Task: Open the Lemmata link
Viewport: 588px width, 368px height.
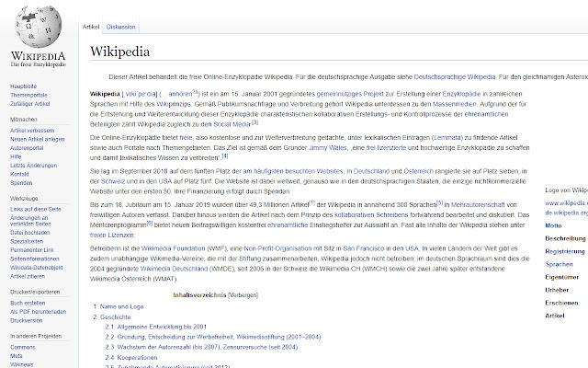Action: tap(447, 138)
